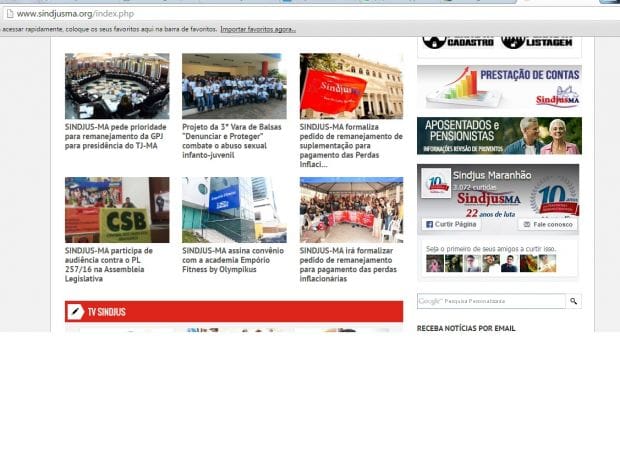This screenshot has width=620, height=463.
Task: Click the Google custom search field
Action: [491, 301]
